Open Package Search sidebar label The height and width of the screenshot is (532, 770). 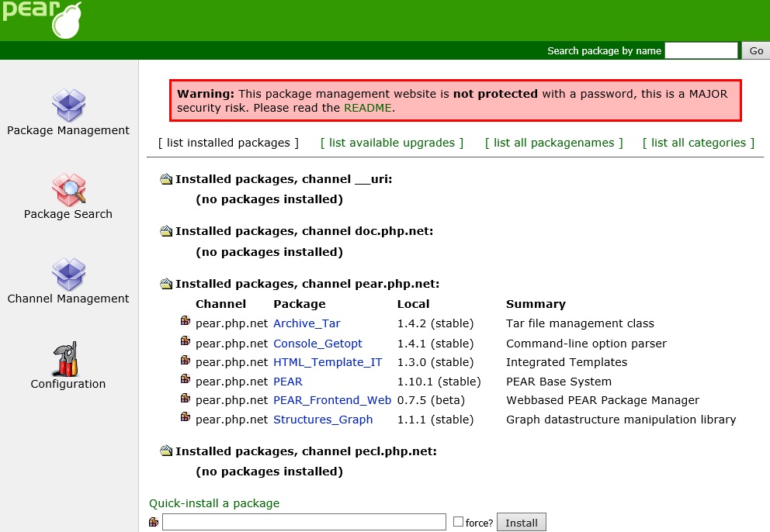[68, 215]
